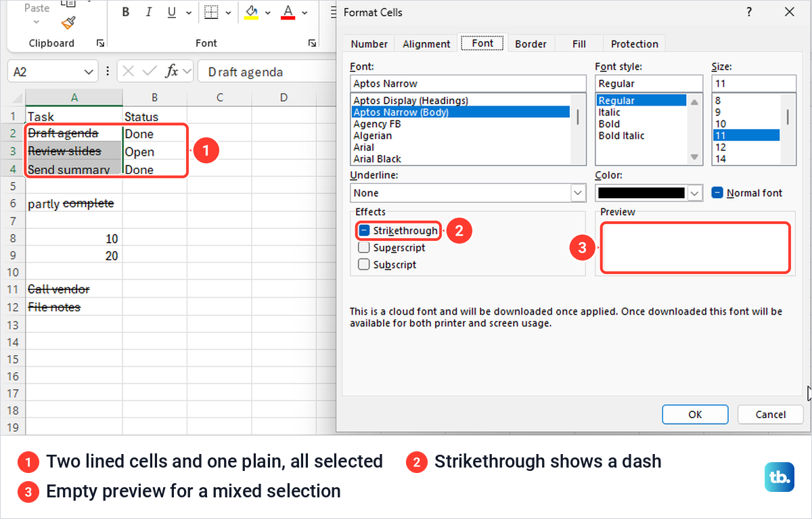This screenshot has height=519, width=812.
Task: Select row header 15
Action: [x=13, y=359]
